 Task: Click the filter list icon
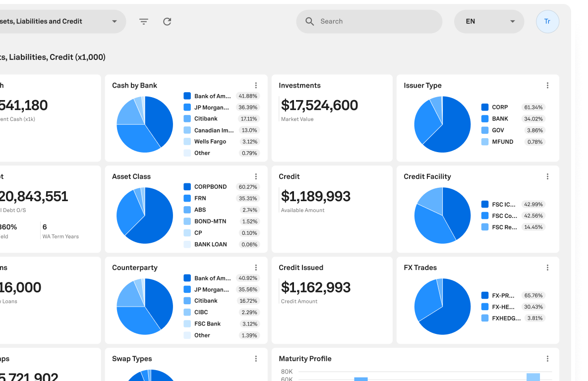click(x=144, y=21)
